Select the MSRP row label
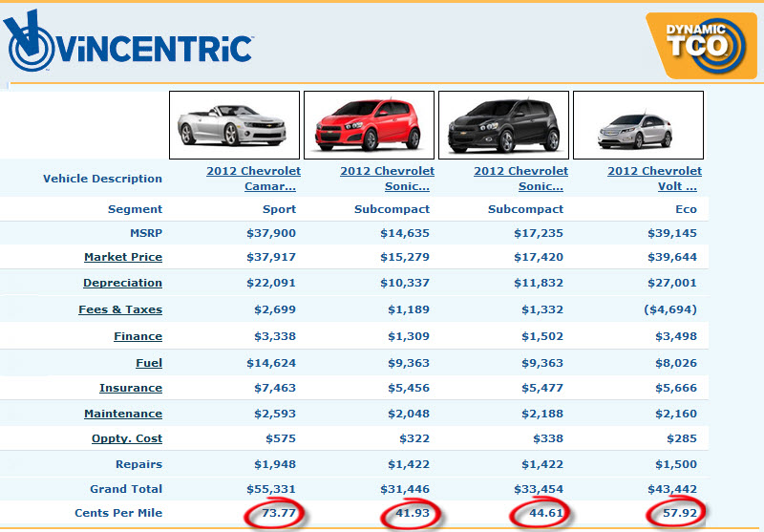764x532 pixels. point(146,233)
